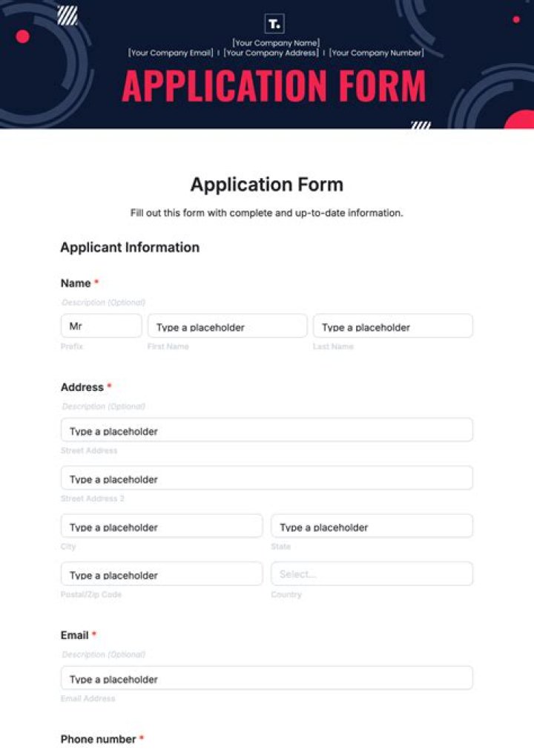Click the First Name input field

pyautogui.click(x=228, y=326)
